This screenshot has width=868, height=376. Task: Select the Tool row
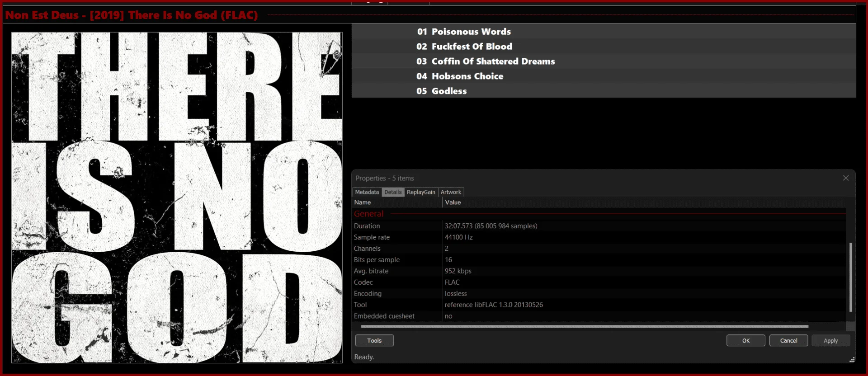coord(599,305)
